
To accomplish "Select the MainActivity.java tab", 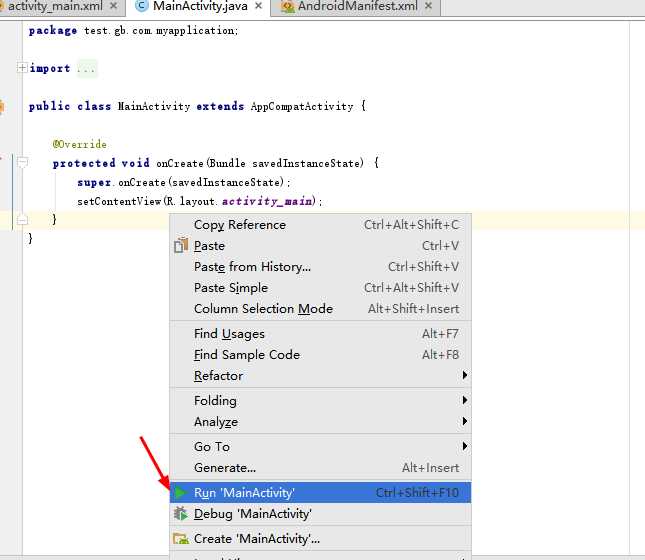I will click(x=200, y=6).
